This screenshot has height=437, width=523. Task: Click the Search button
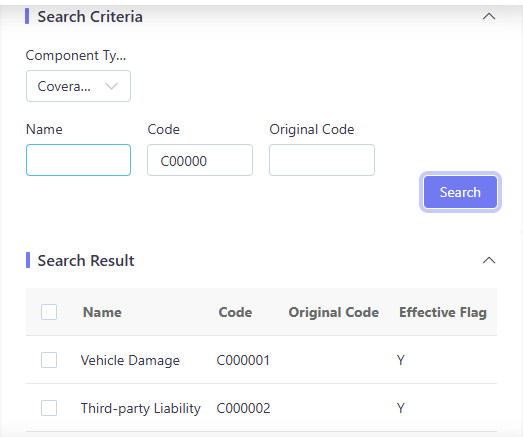tap(460, 192)
